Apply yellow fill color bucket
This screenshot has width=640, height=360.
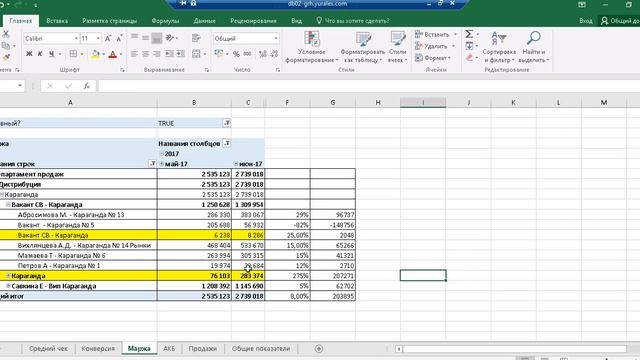[96, 54]
